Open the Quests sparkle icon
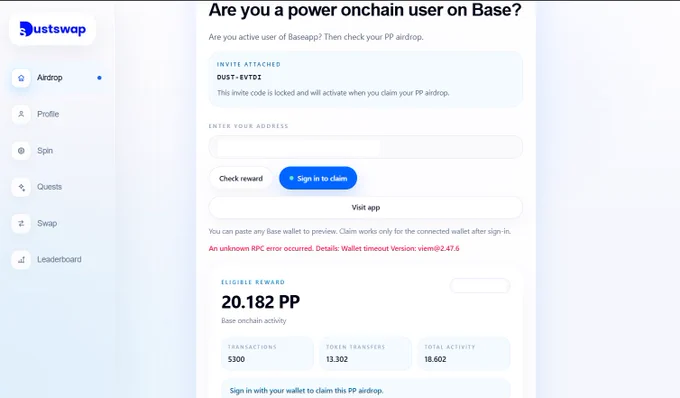Viewport: 680px width, 398px height. (21, 187)
